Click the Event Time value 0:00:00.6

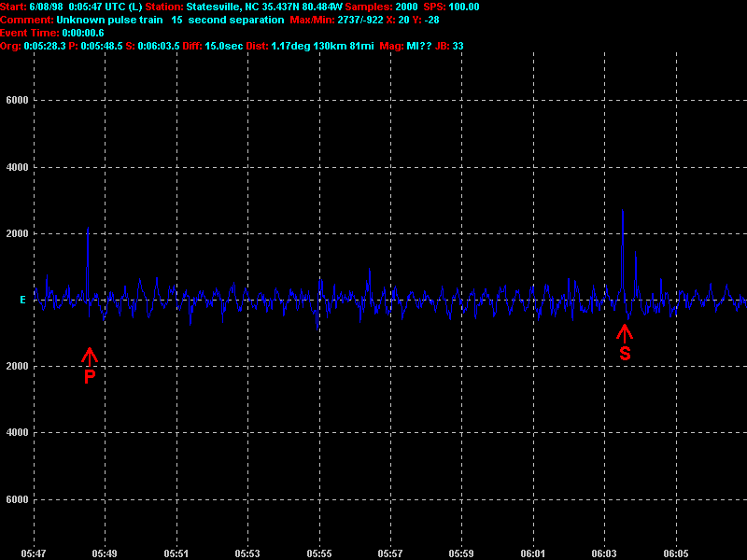(82, 33)
